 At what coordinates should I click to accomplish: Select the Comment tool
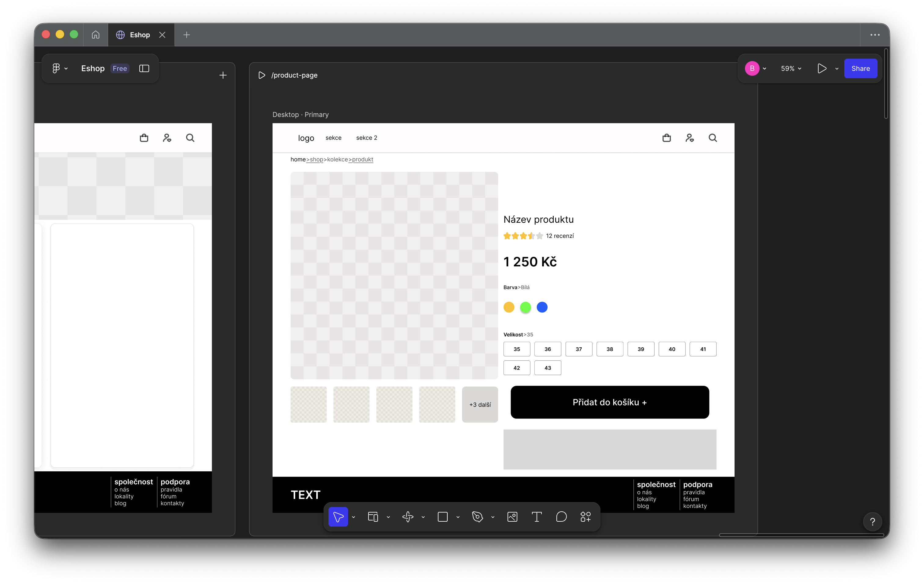[561, 517]
